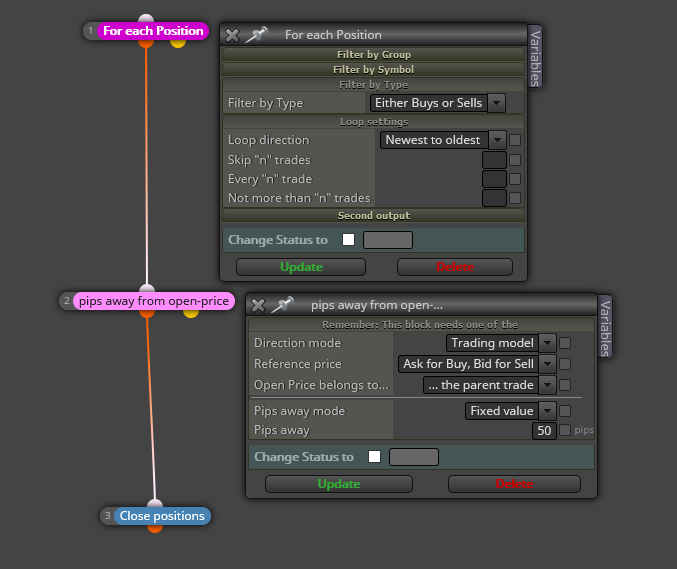677x569 pixels.
Task: Click the For each Position panel title
Action: [x=333, y=35]
